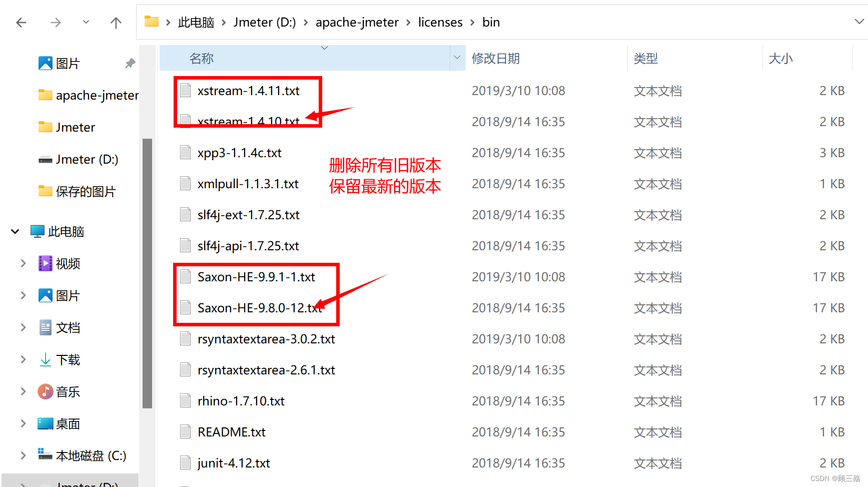
Task: Click the 桌面 icon
Action: [46, 423]
